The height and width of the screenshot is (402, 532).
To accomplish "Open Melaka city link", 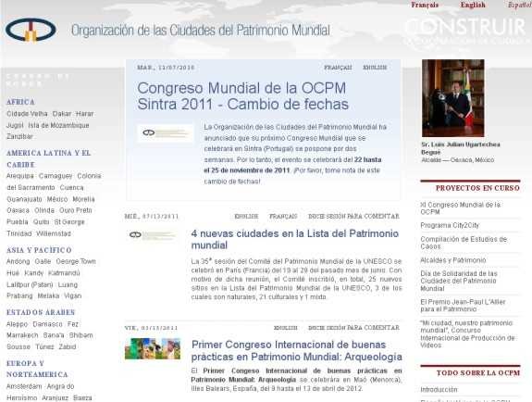I will (x=48, y=296).
